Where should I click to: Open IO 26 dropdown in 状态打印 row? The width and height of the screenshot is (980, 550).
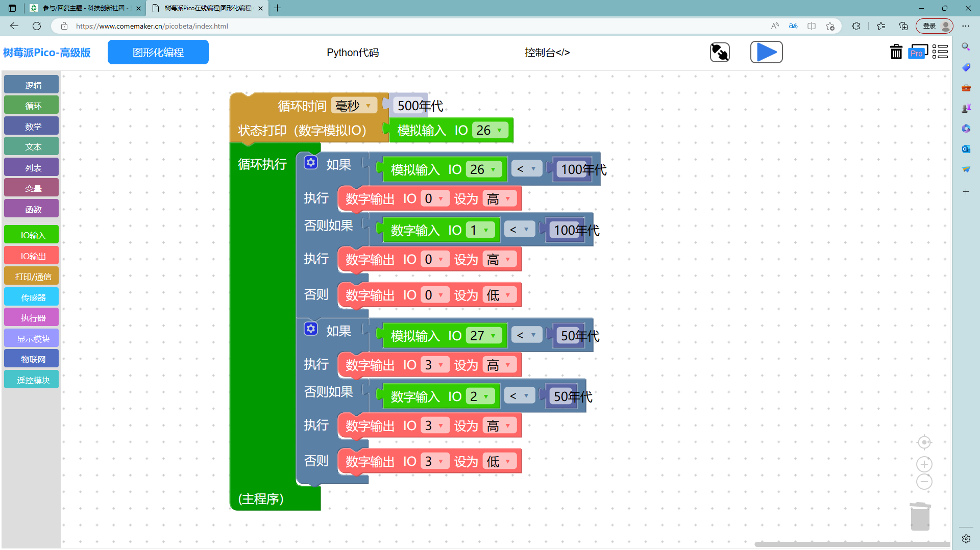491,131
